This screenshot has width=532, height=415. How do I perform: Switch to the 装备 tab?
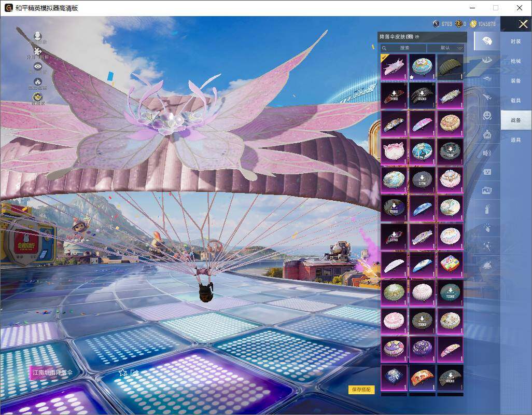click(516, 81)
